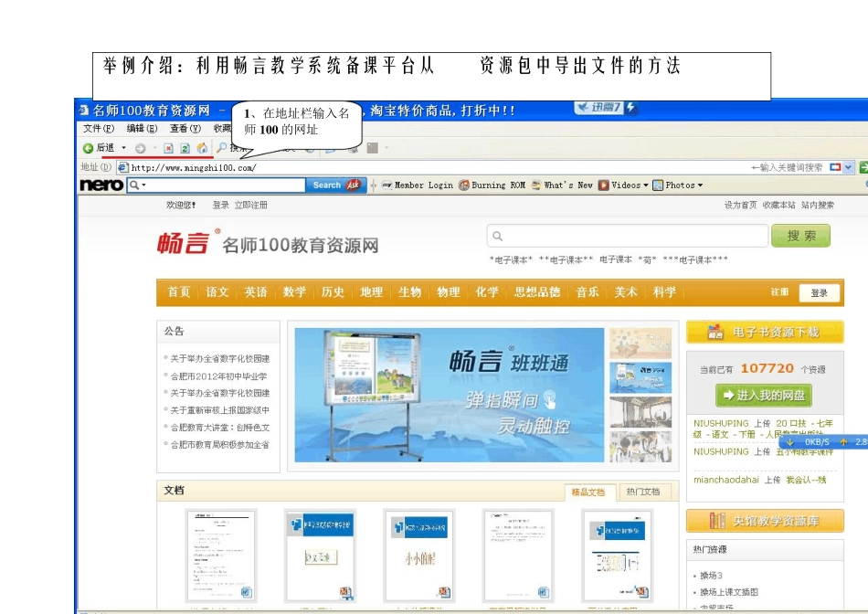Open the Forward button history dropdown
Screen dimensions: 868x614
pos(154,148)
